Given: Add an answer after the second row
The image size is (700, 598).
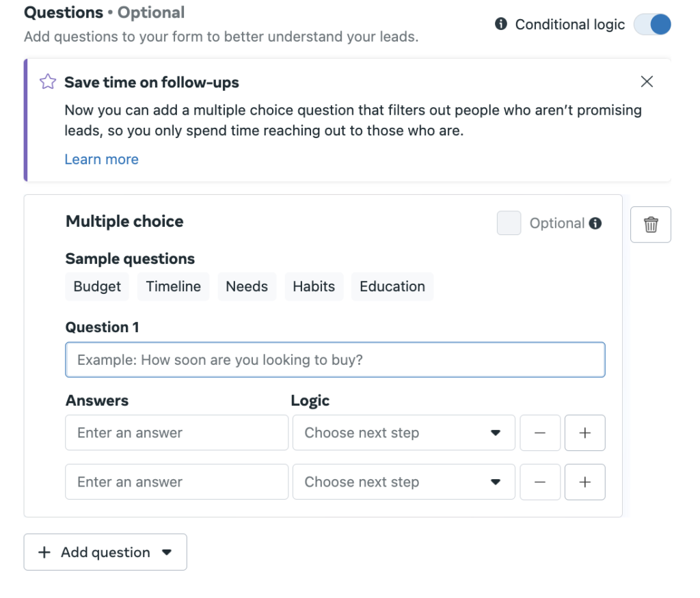Looking at the screenshot, I should [x=584, y=482].
